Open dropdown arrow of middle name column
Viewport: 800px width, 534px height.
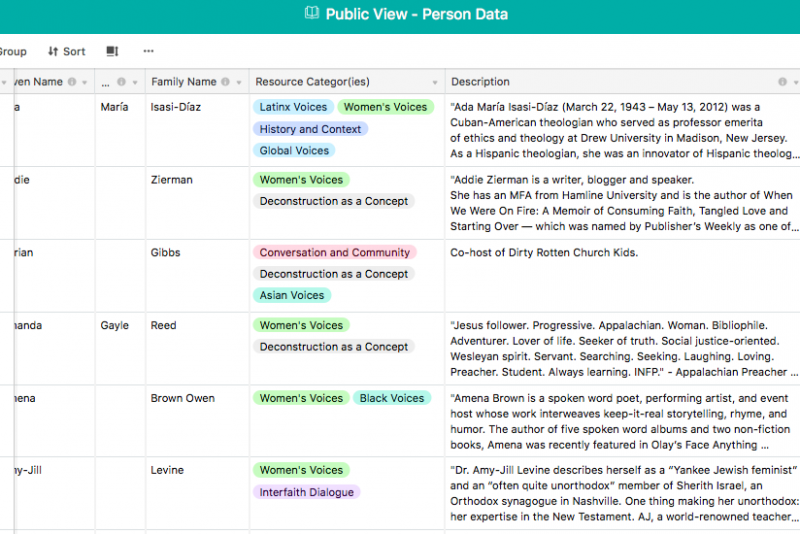135,82
